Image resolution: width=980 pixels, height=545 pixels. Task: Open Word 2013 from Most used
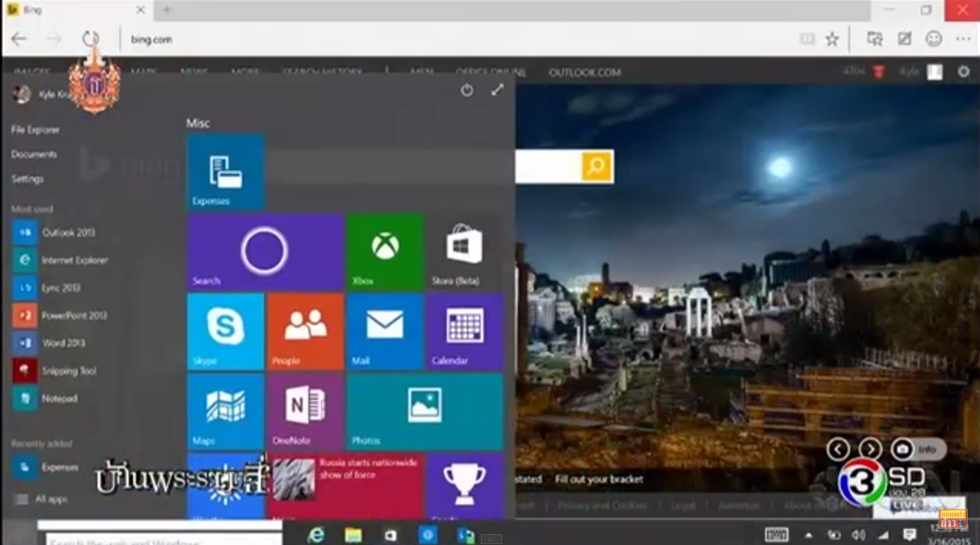[49, 343]
